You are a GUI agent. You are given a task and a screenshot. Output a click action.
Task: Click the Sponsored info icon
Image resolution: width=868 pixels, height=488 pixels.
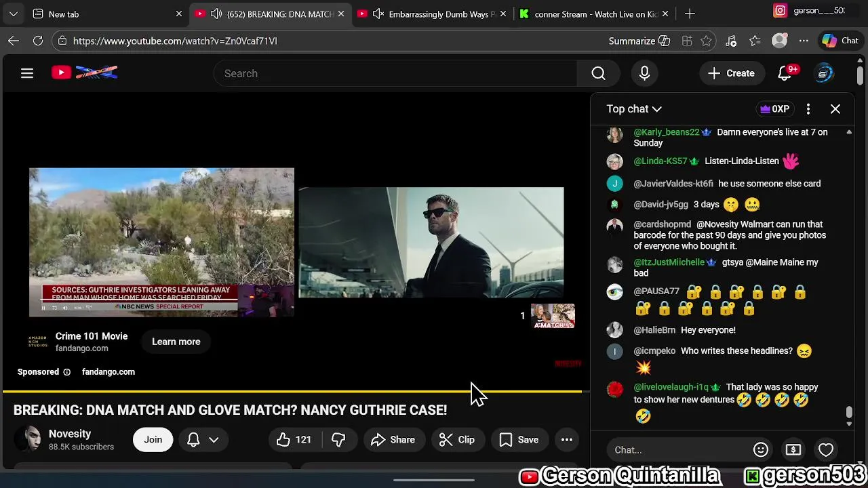point(66,371)
